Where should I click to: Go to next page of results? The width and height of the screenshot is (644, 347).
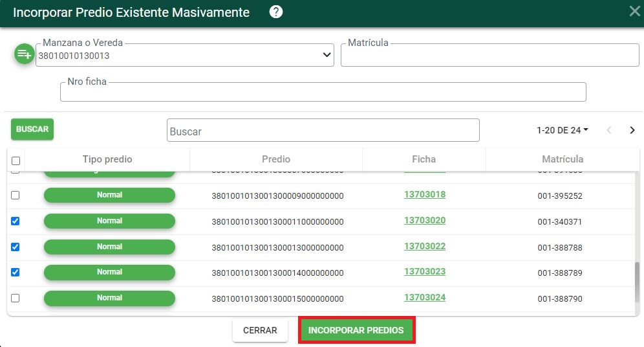pos(632,130)
